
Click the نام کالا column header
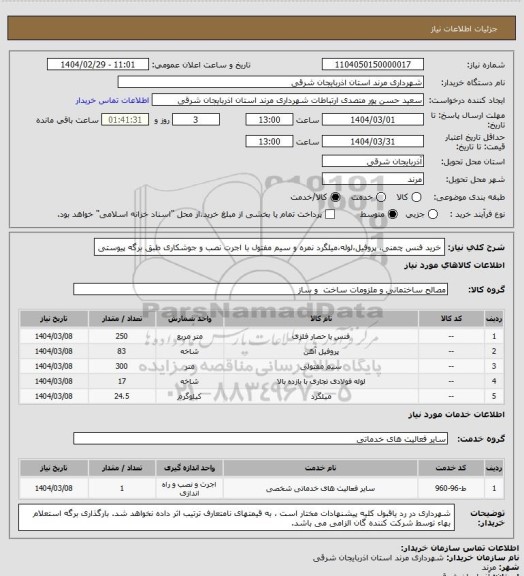tap(321, 318)
